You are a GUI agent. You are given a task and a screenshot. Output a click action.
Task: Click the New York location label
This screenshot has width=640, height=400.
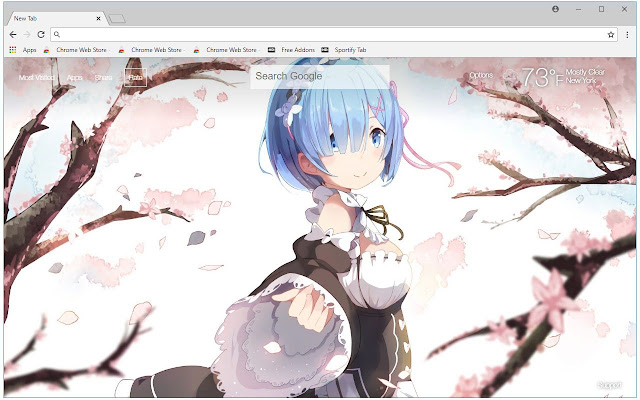click(x=581, y=80)
